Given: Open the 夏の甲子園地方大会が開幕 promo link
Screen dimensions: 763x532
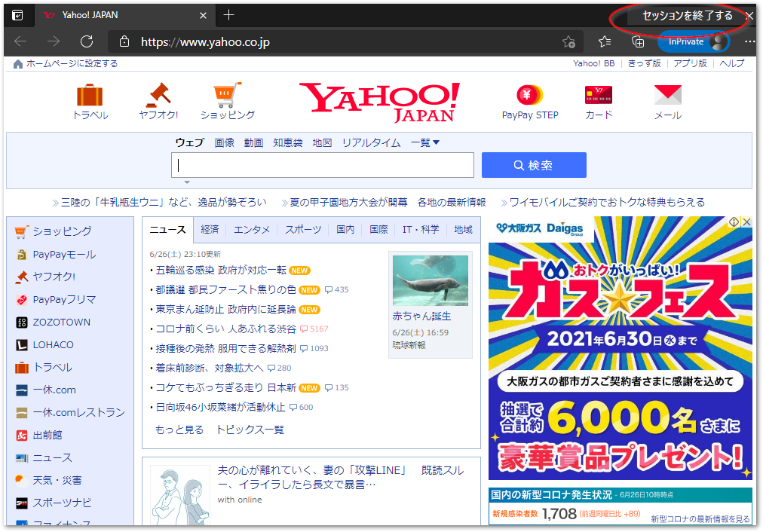Looking at the screenshot, I should click(348, 202).
